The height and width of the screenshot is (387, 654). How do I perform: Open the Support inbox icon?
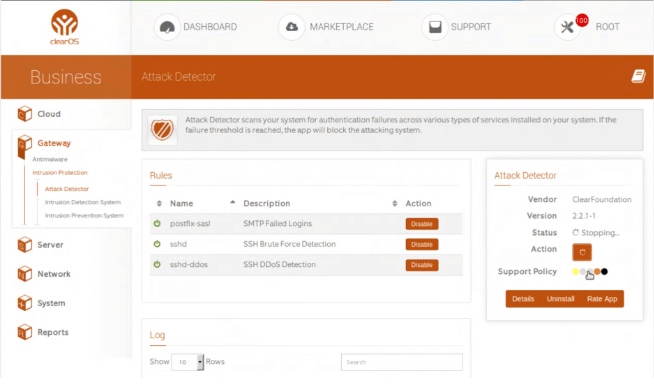[x=435, y=27]
